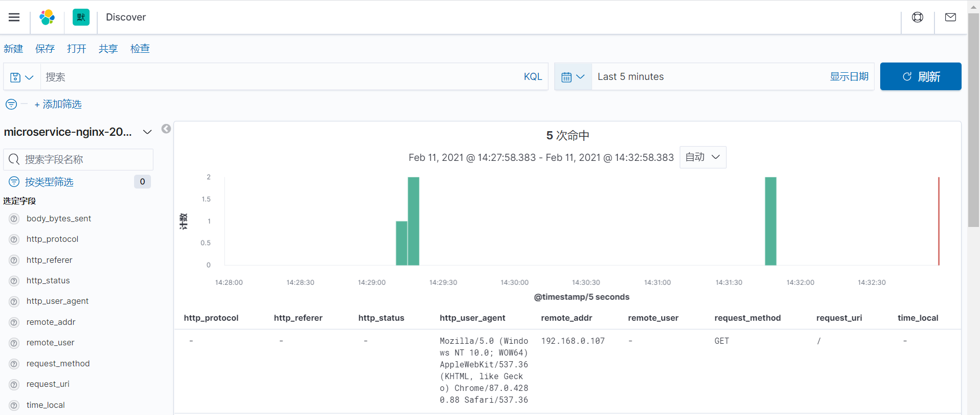980x415 pixels.
Task: Click request_uri field type icon
Action: pos(14,384)
